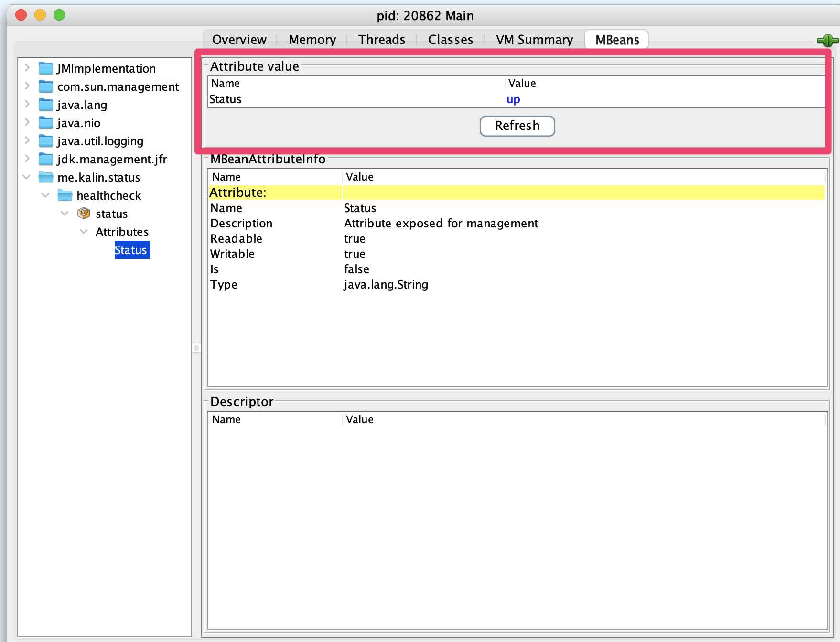840x642 pixels.
Task: Select the JMImplementation folder icon
Action: click(x=46, y=68)
